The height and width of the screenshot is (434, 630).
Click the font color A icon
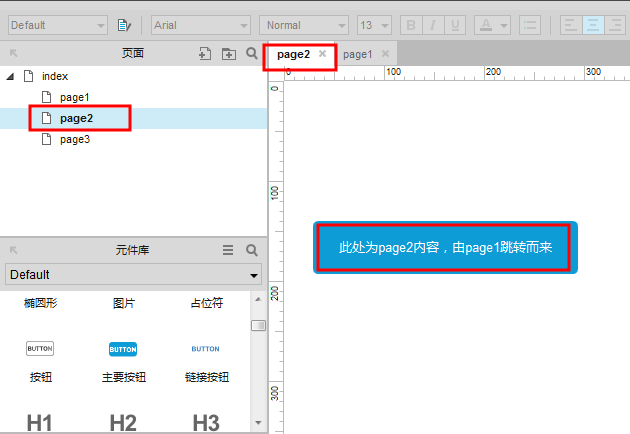pyautogui.click(x=486, y=25)
